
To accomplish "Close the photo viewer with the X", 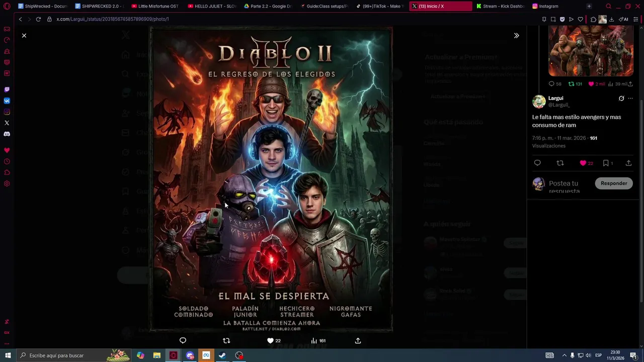I will [24, 36].
